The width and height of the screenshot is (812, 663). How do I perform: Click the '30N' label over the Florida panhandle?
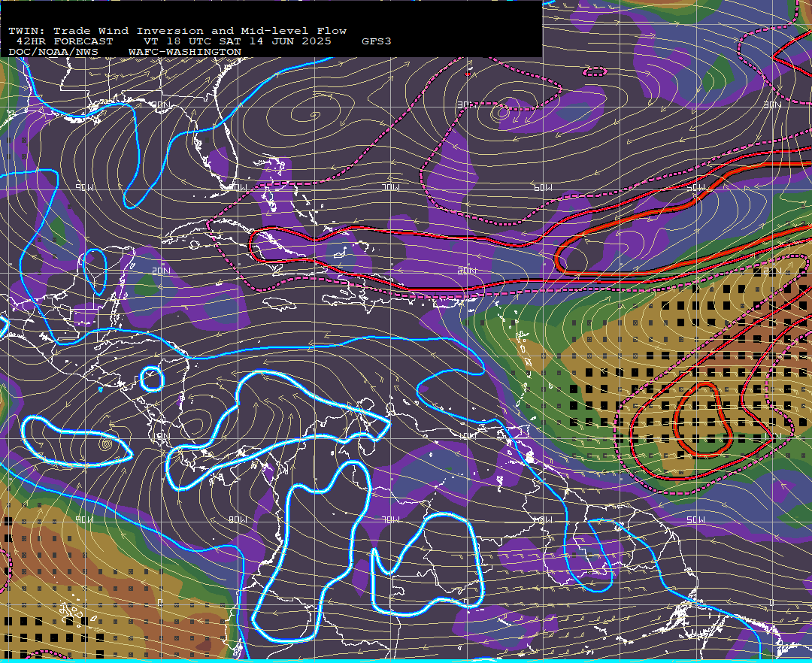point(161,104)
